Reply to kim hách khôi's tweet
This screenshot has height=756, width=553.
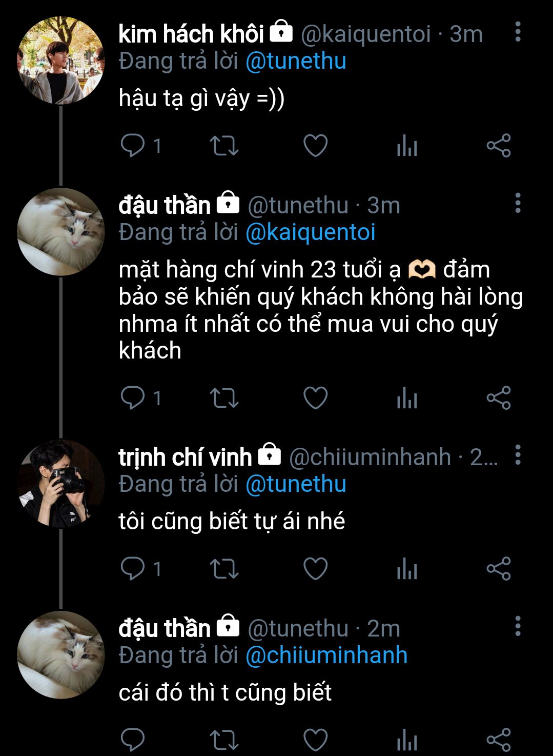[133, 146]
